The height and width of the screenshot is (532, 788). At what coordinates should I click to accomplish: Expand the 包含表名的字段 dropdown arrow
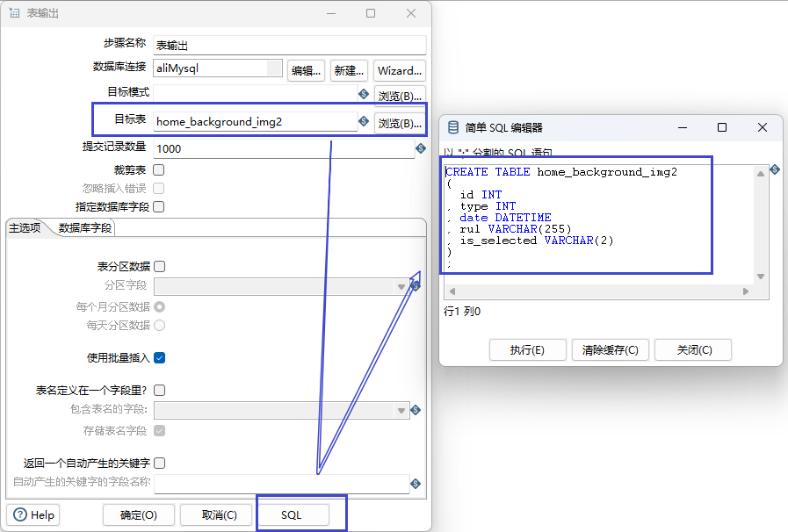coord(401,410)
